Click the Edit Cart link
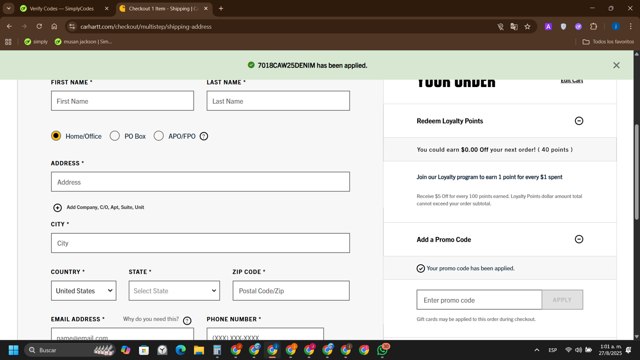Screen dimensions: 640x360 pos(572,81)
